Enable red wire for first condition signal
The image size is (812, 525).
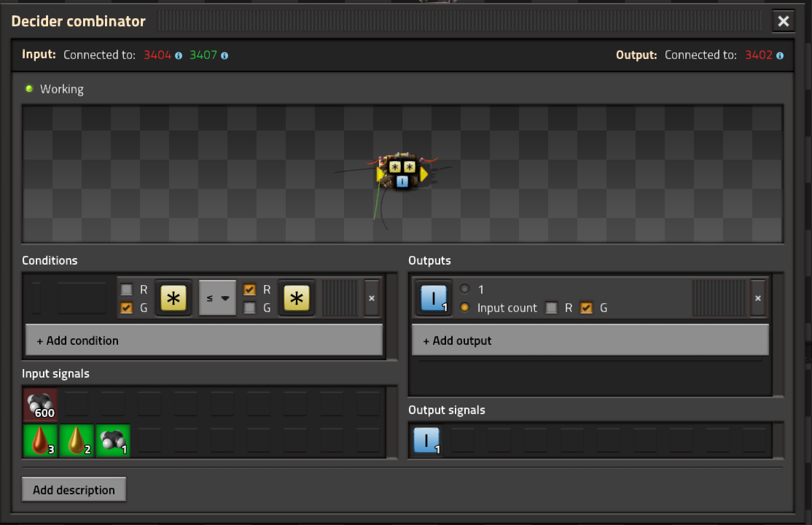[126, 289]
